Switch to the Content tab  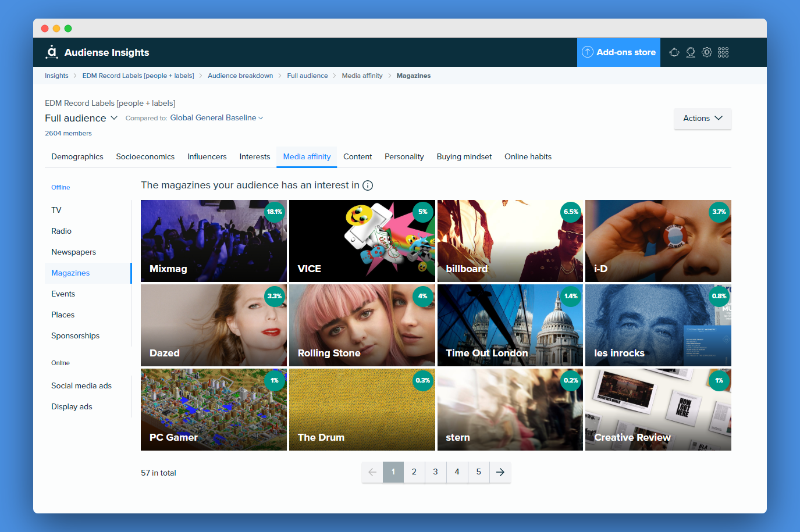pyautogui.click(x=358, y=156)
